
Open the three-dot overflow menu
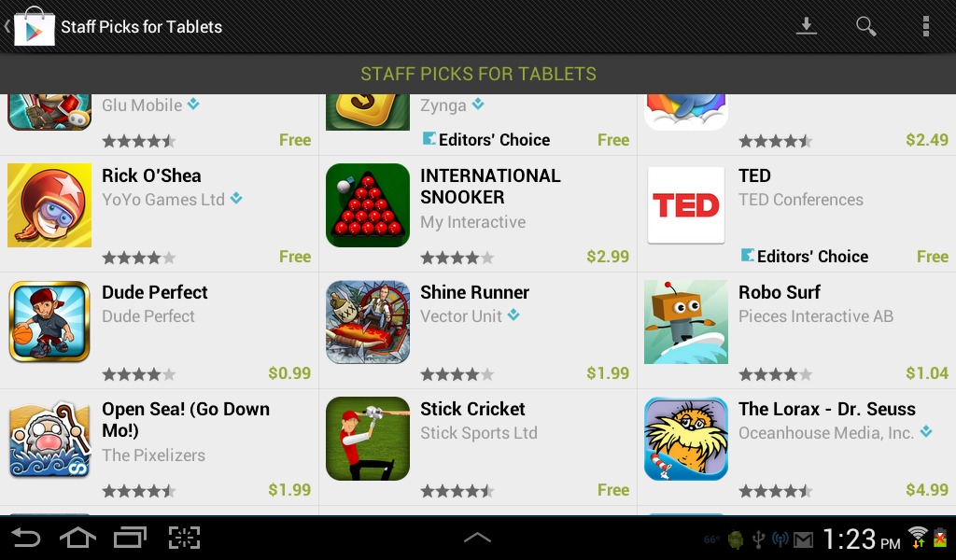[925, 26]
